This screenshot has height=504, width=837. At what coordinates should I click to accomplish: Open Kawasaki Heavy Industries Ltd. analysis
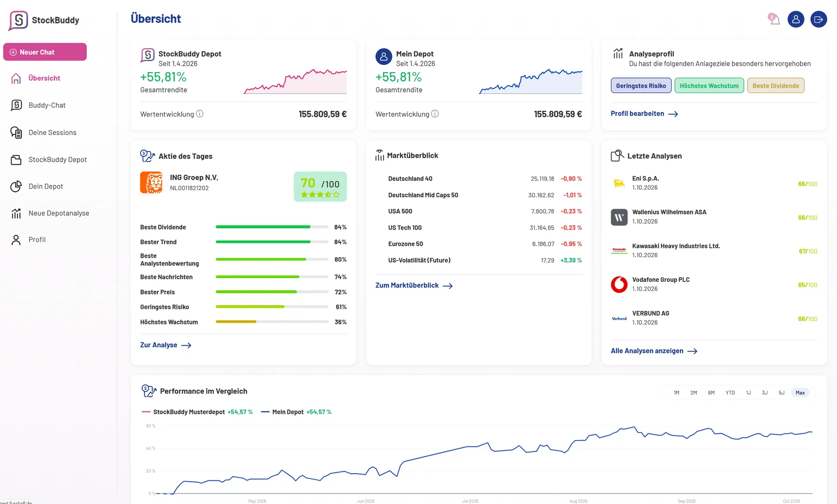714,251
